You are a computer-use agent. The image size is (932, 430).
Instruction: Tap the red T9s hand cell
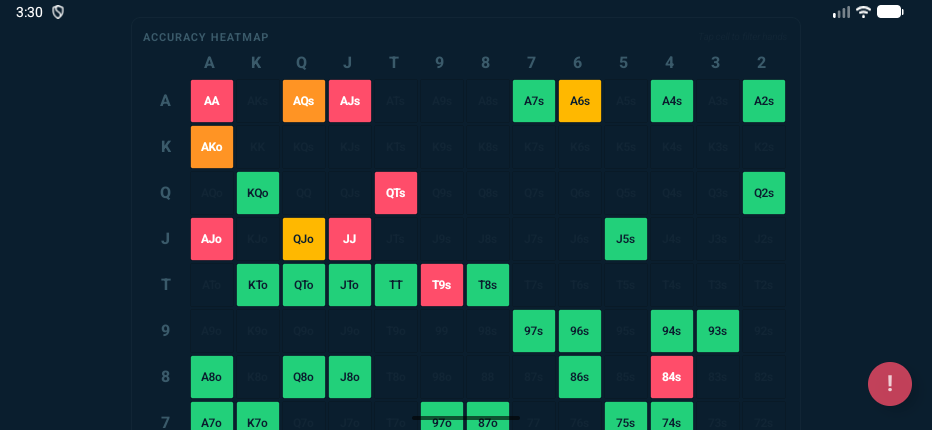tap(442, 285)
